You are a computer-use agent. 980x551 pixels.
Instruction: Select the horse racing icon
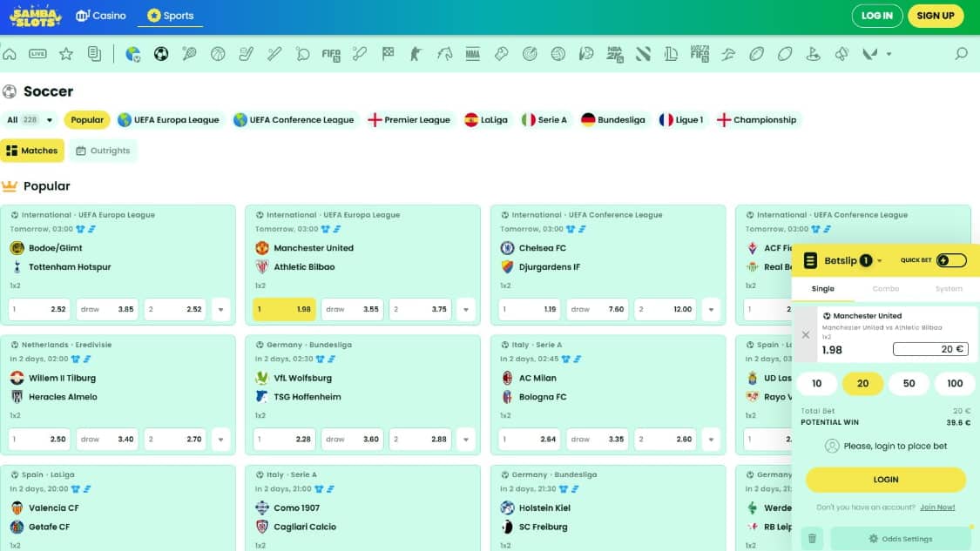coord(444,54)
